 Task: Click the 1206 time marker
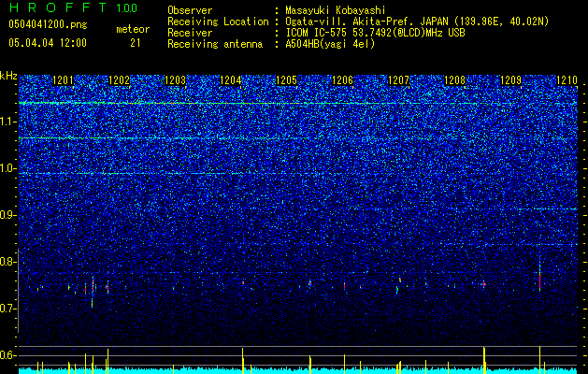(343, 80)
